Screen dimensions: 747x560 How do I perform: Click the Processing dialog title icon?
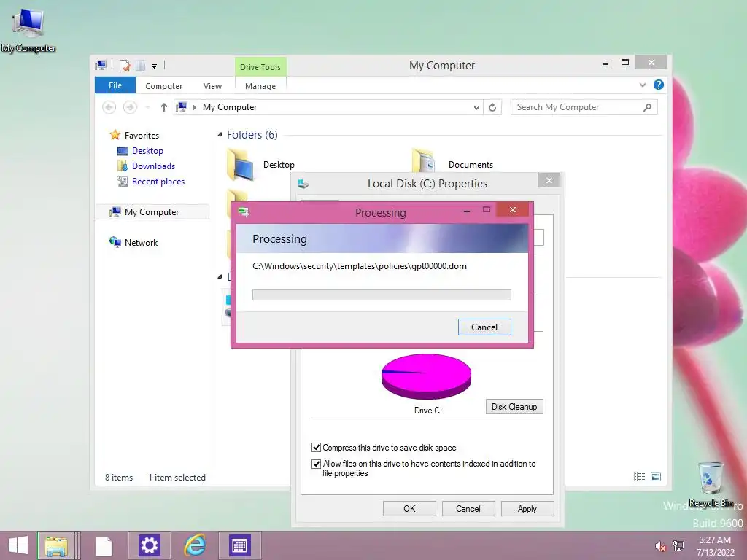pyautogui.click(x=244, y=212)
